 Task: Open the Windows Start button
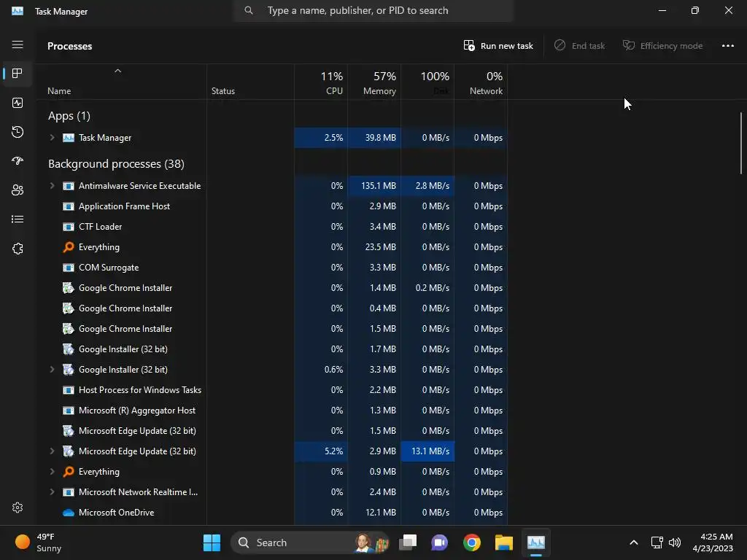tap(212, 542)
